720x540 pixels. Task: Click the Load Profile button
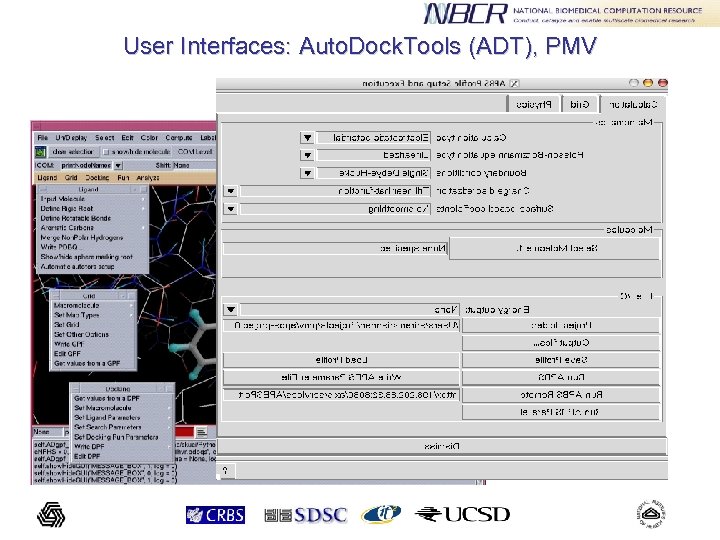[x=341, y=360]
